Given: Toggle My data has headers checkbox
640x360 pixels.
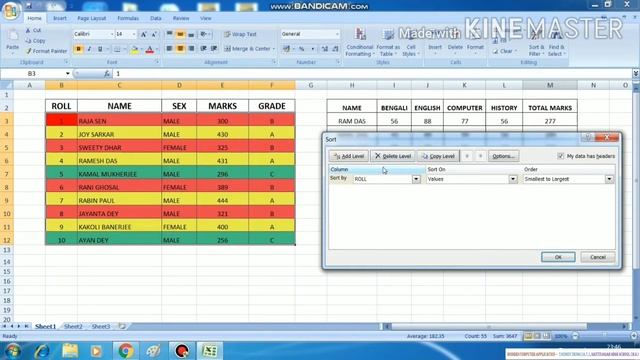Looking at the screenshot, I should pyautogui.click(x=560, y=156).
